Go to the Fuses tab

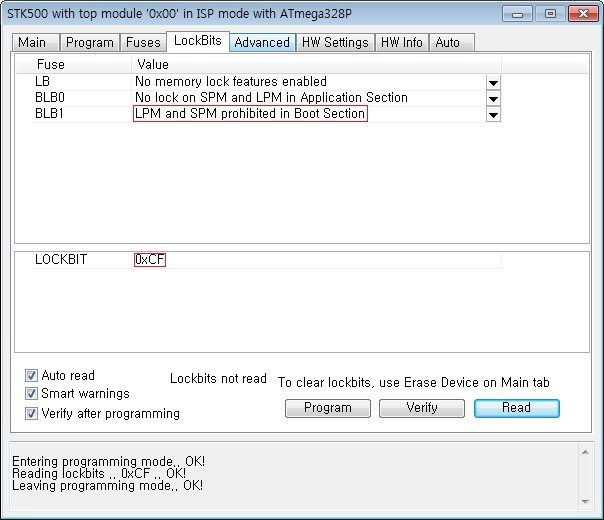point(143,42)
